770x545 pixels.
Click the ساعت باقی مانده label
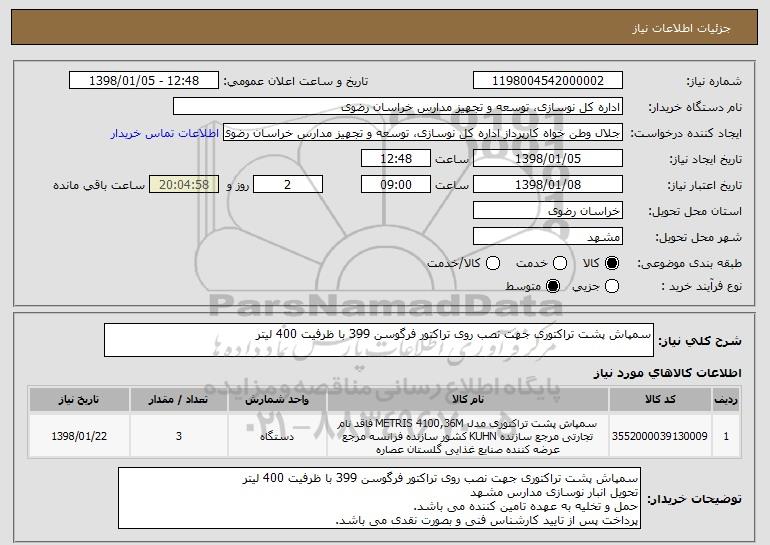pos(99,185)
